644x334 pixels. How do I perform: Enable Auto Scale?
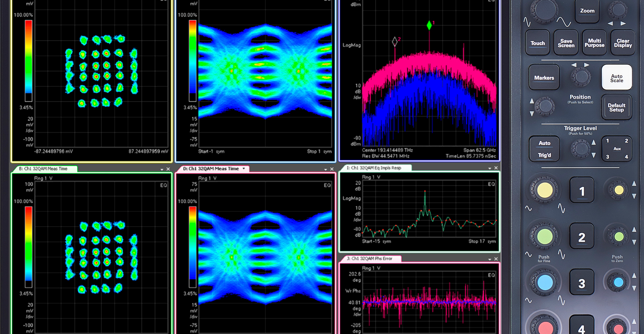[617, 77]
